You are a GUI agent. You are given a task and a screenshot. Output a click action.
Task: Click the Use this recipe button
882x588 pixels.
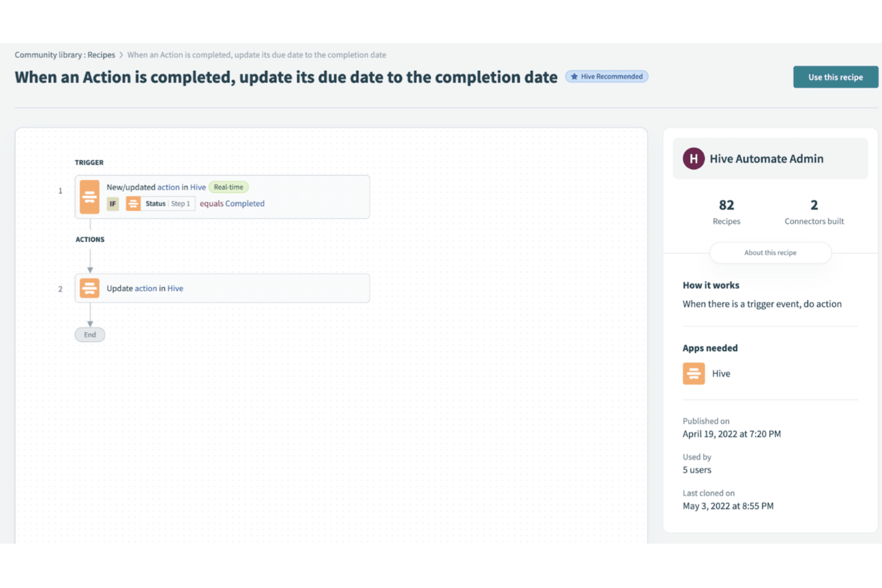[x=836, y=77]
